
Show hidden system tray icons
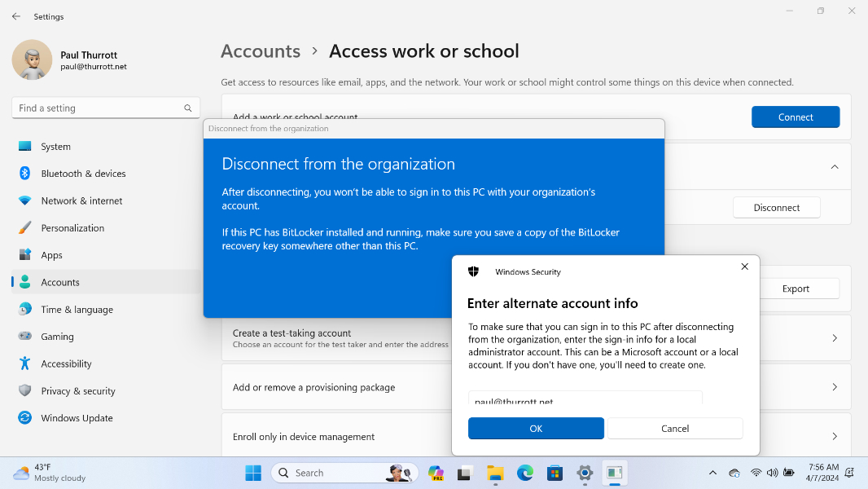712,473
